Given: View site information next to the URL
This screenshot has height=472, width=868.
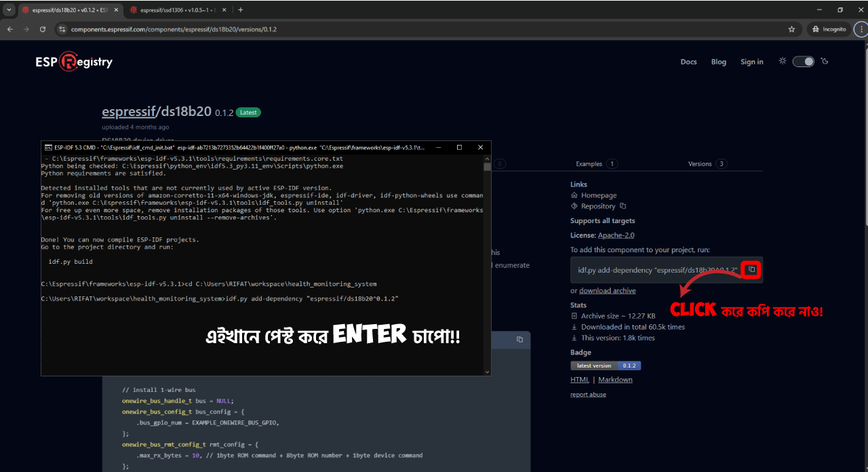Looking at the screenshot, I should coord(62,29).
